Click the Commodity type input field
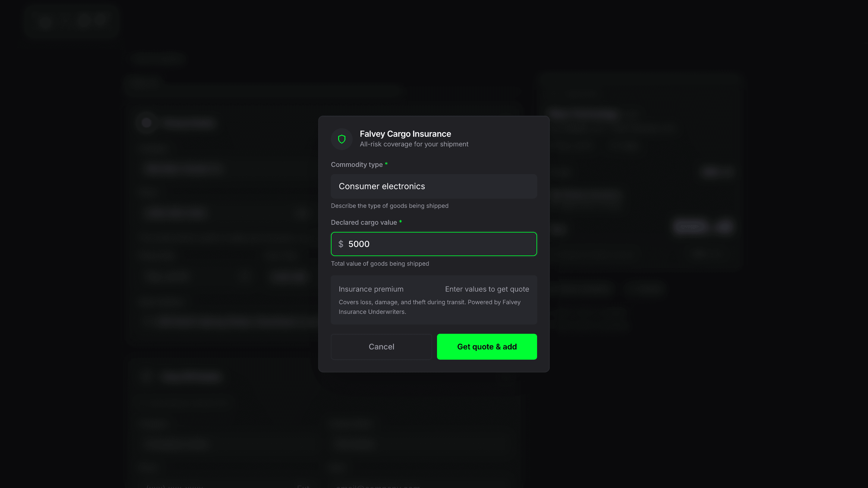This screenshot has height=488, width=868. point(434,186)
